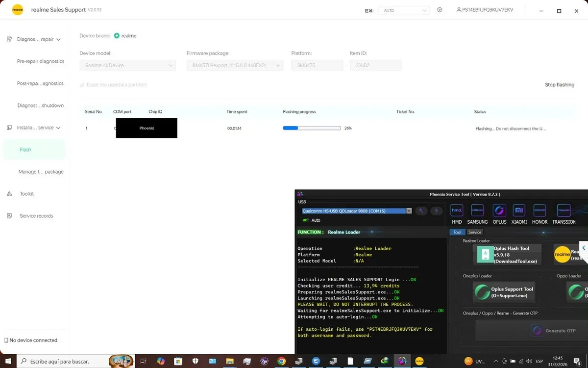Open Google Chrome from taskbar
The width and height of the screenshot is (588, 368).
(x=281, y=361)
